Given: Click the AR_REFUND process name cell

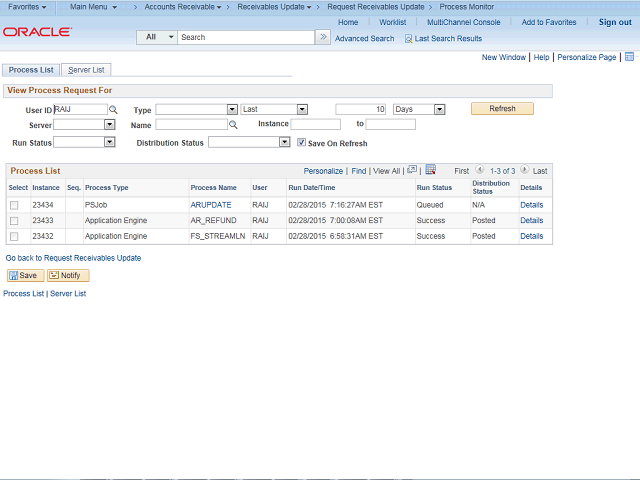Looking at the screenshot, I should [x=213, y=220].
